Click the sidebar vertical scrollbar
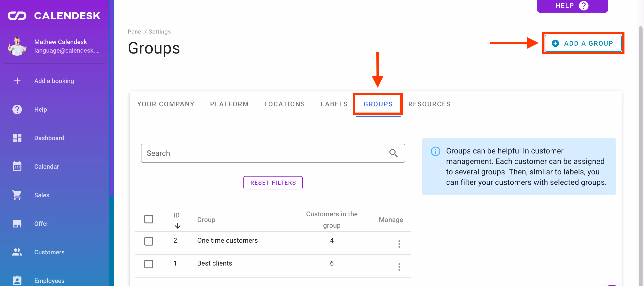Viewport: 644px width, 286px height. click(112, 98)
